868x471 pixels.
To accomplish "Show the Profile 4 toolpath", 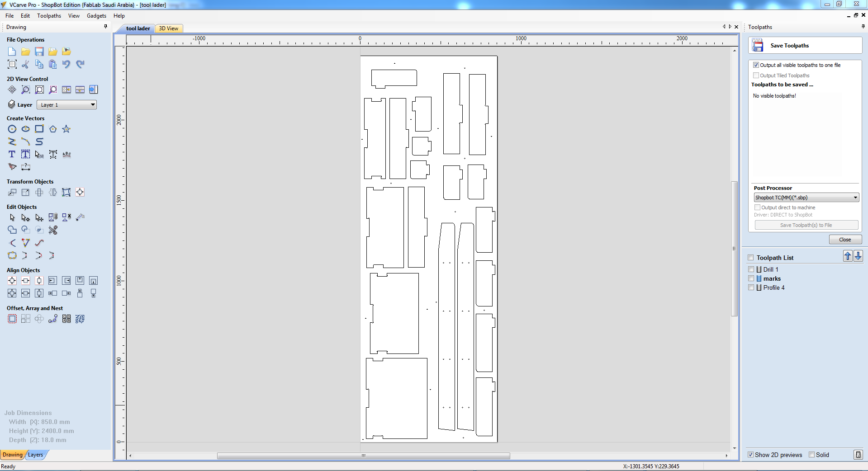I will coord(751,287).
